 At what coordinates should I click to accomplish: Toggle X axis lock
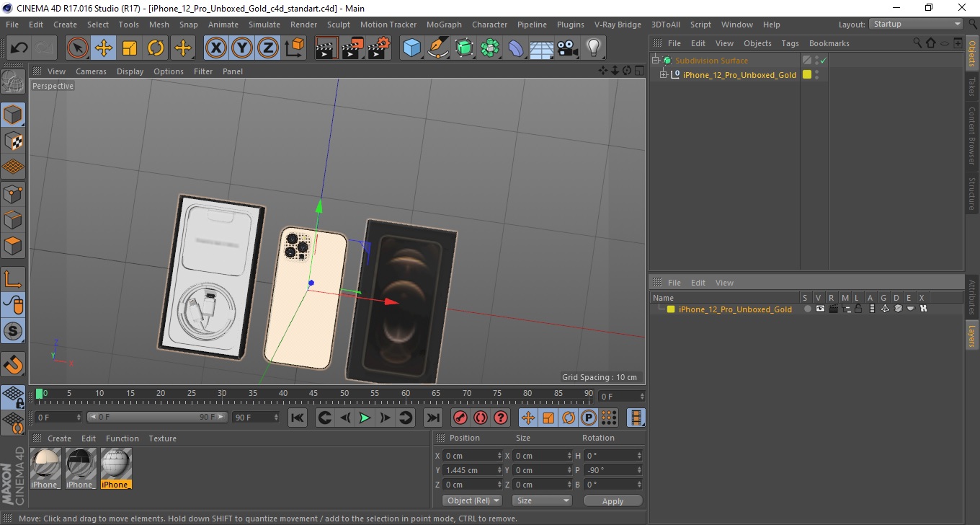pos(215,48)
